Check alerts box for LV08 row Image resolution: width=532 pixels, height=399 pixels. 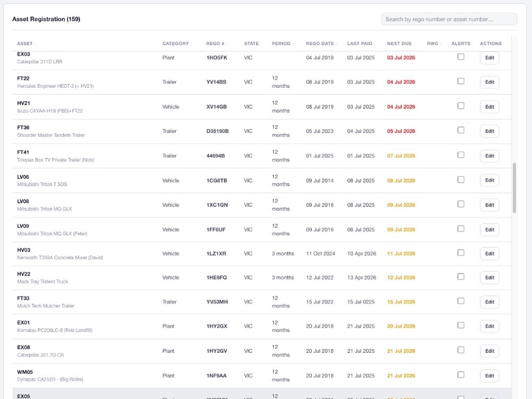tap(461, 204)
